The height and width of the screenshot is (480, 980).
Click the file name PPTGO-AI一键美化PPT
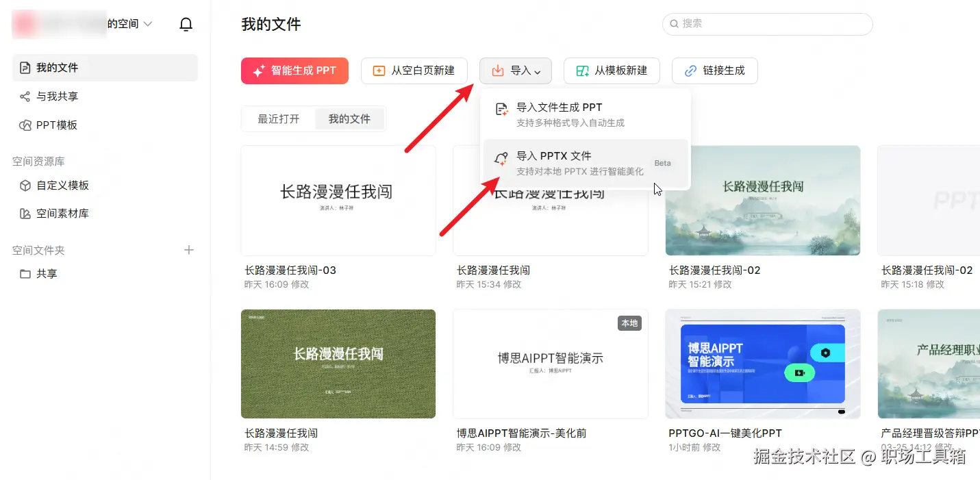pyautogui.click(x=725, y=433)
